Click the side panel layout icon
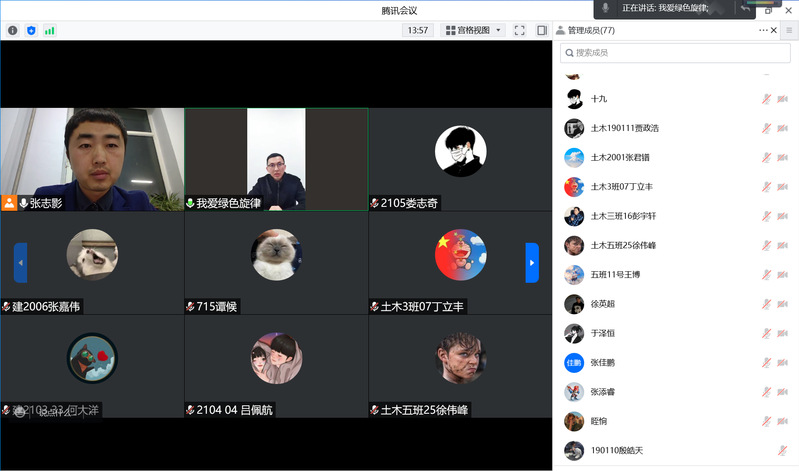Screen dimensions: 799x471 pyautogui.click(x=542, y=31)
